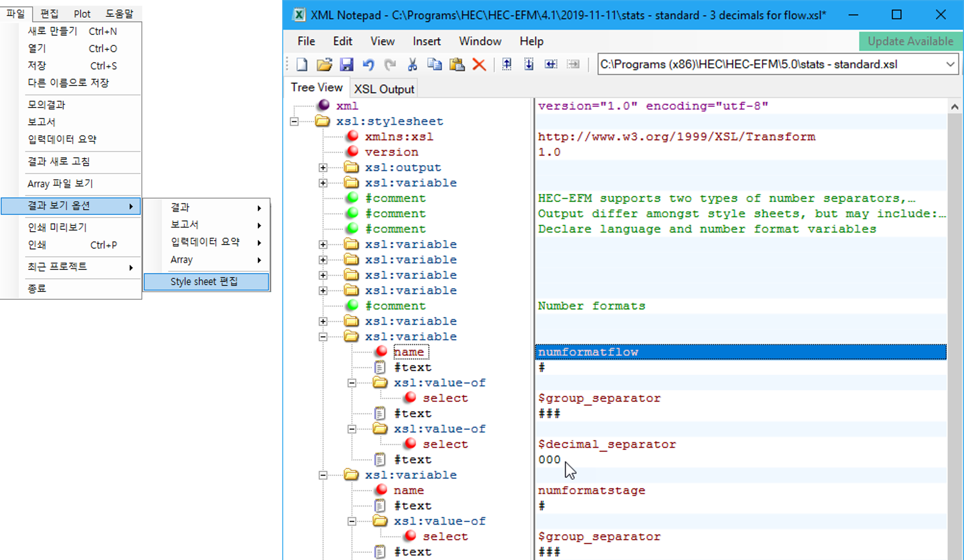Nudge node down using the down-arrow icon
Viewport: 964px width, 560px height.
(x=529, y=64)
